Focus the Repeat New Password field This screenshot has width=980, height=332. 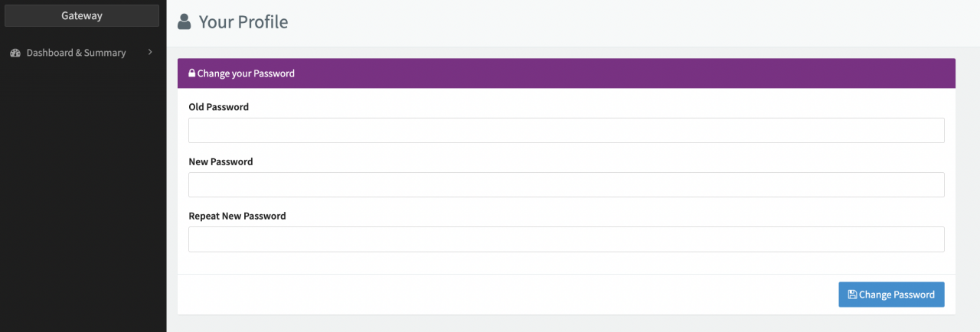[x=566, y=239]
